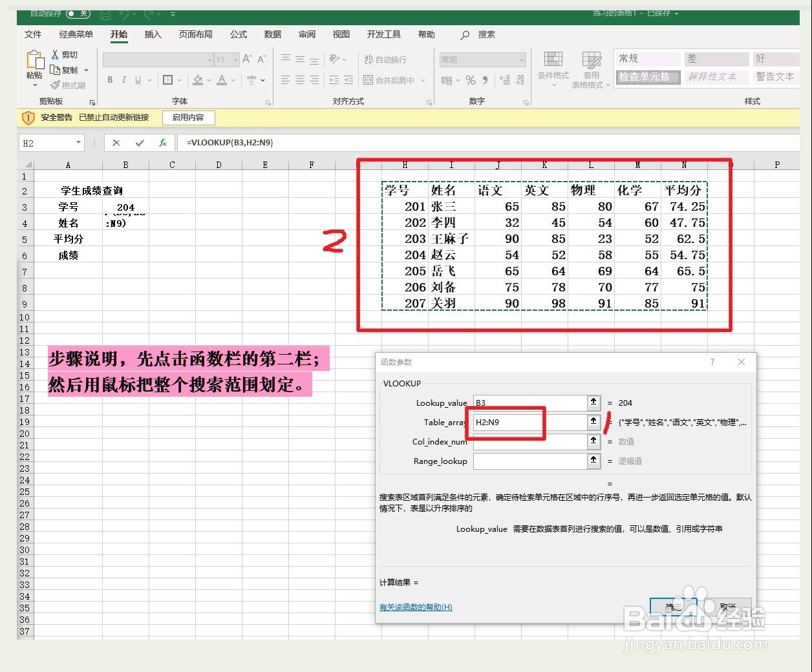812x672 pixels.
Task: Toggle Underline formatting
Action: pos(136,79)
